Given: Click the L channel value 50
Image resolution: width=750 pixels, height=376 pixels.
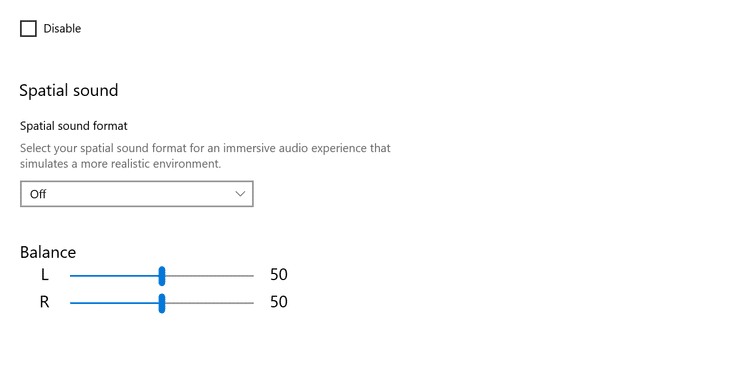Looking at the screenshot, I should coord(279,275).
